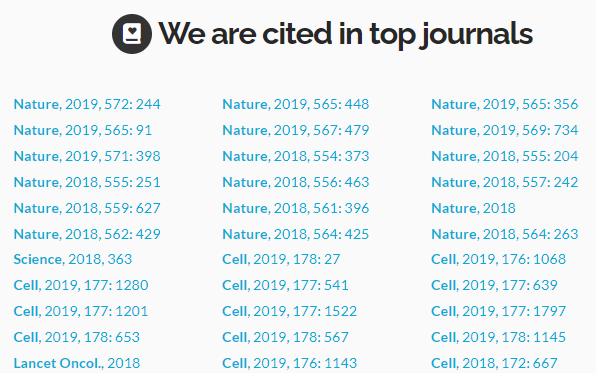Open Nature, 2019, 565: 356 link
596x373 pixels.
[x=505, y=104]
